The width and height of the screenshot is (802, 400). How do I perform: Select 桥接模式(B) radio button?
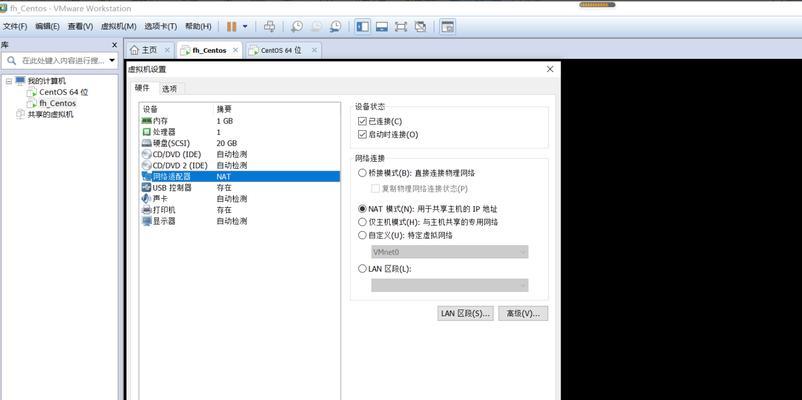coord(363,173)
